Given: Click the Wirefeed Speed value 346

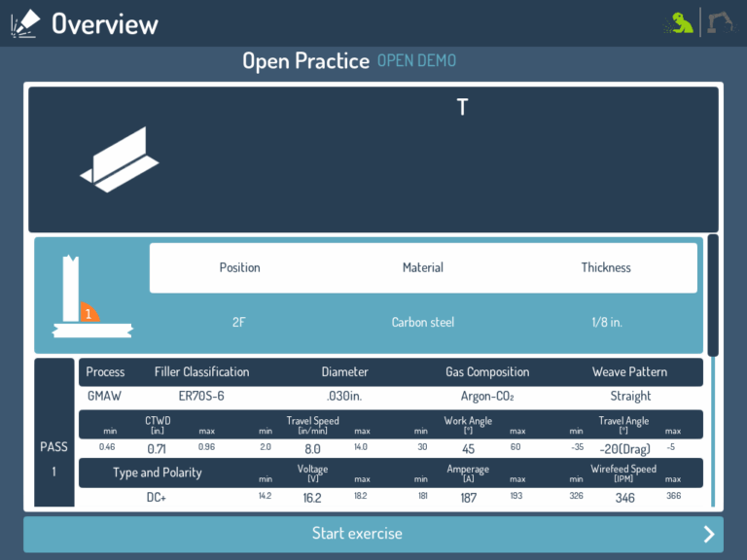Looking at the screenshot, I should pos(623,498).
